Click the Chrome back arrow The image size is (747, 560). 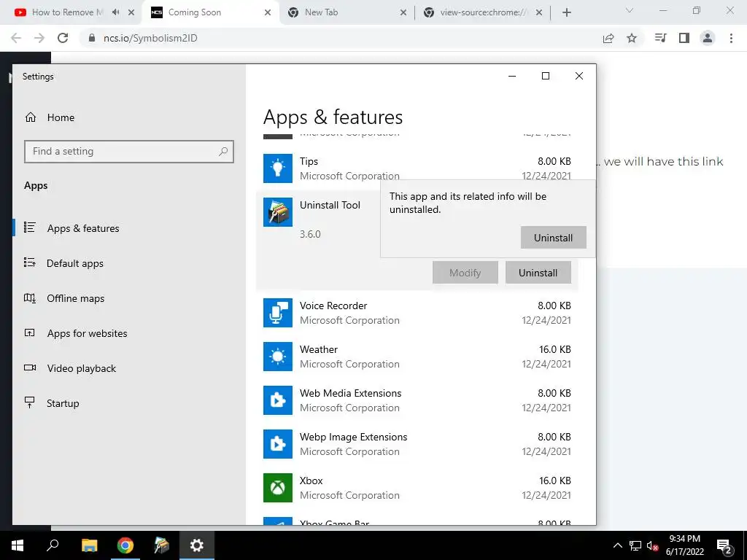pos(16,38)
